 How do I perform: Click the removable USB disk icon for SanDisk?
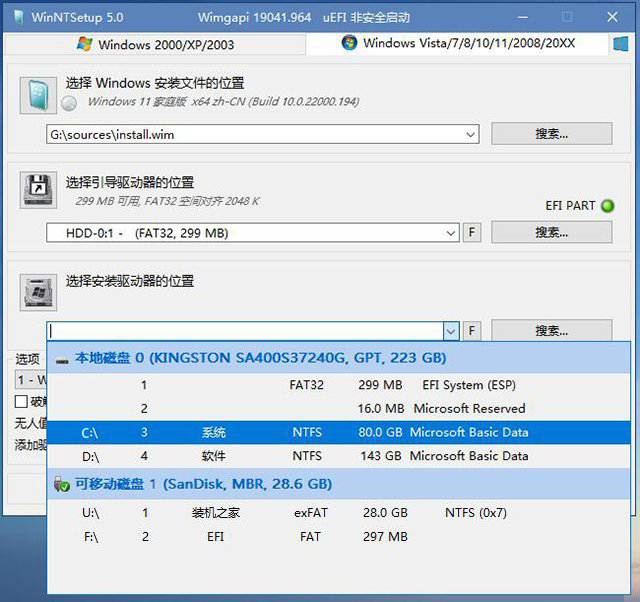(62, 484)
